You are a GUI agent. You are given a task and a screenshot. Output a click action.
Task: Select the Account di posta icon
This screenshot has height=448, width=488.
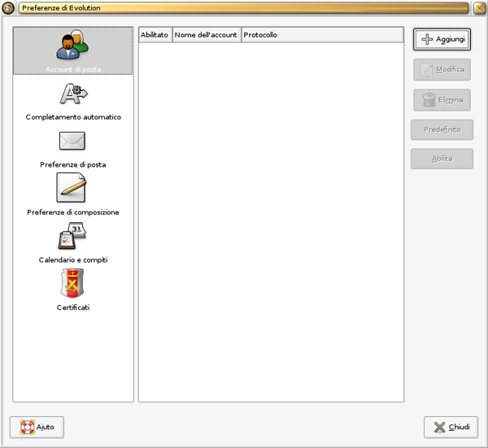[x=72, y=45]
